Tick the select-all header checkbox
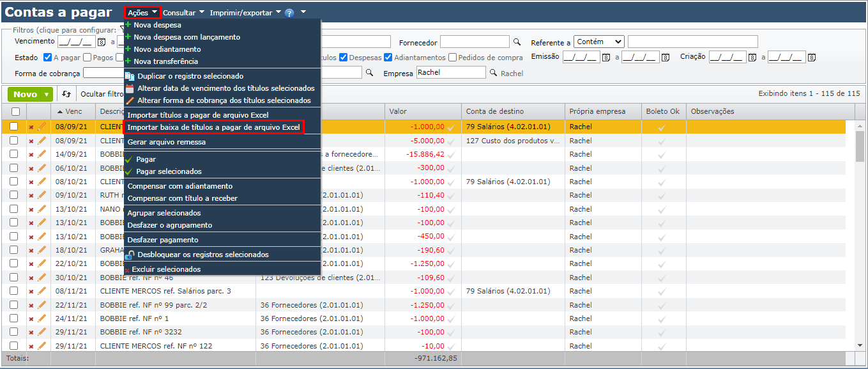Image resolution: width=868 pixels, height=369 pixels. click(15, 111)
